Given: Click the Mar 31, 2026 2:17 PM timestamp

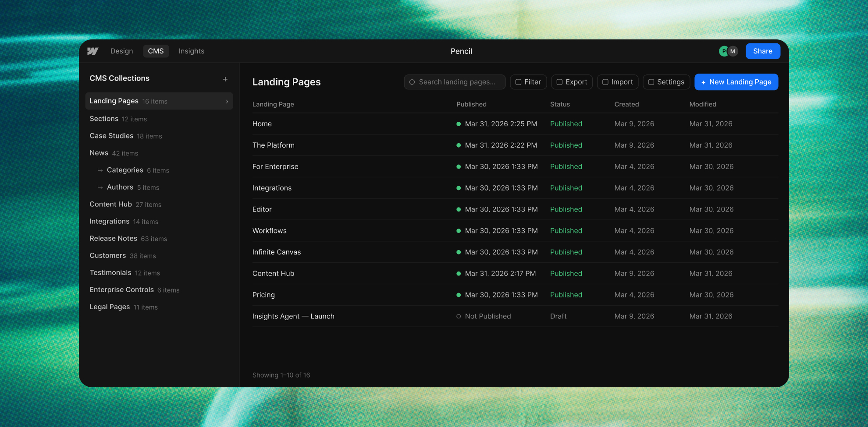Looking at the screenshot, I should coord(500,273).
